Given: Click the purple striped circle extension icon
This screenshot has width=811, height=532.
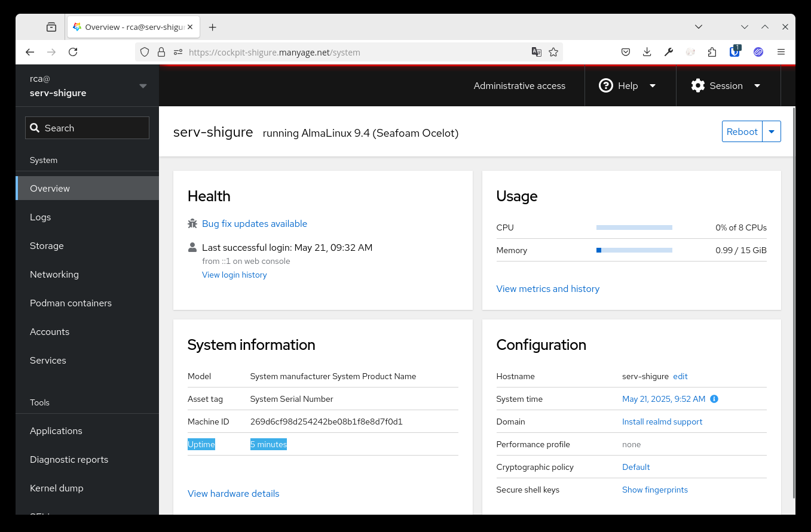Looking at the screenshot, I should pyautogui.click(x=758, y=52).
